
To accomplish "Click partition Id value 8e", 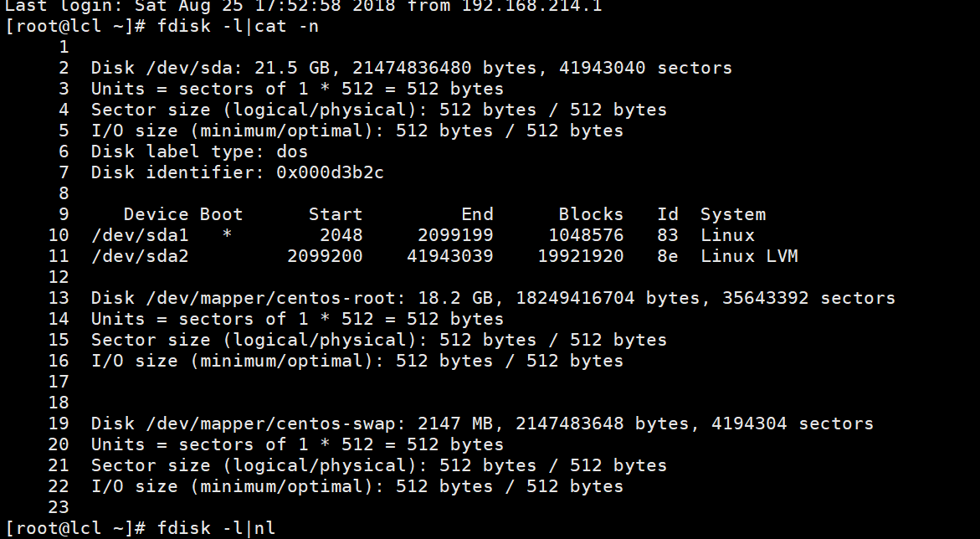I will (x=668, y=256).
